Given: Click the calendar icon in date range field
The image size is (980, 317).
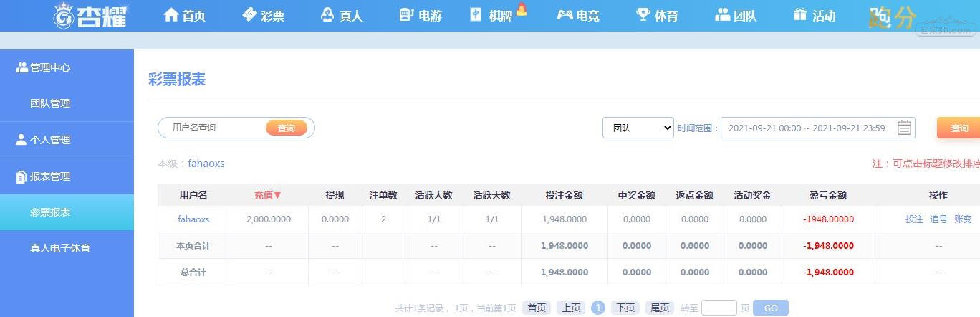Looking at the screenshot, I should click(905, 128).
